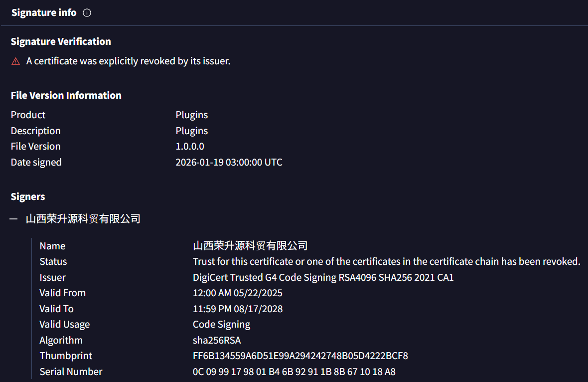Click the Plugins product name

[x=191, y=115]
